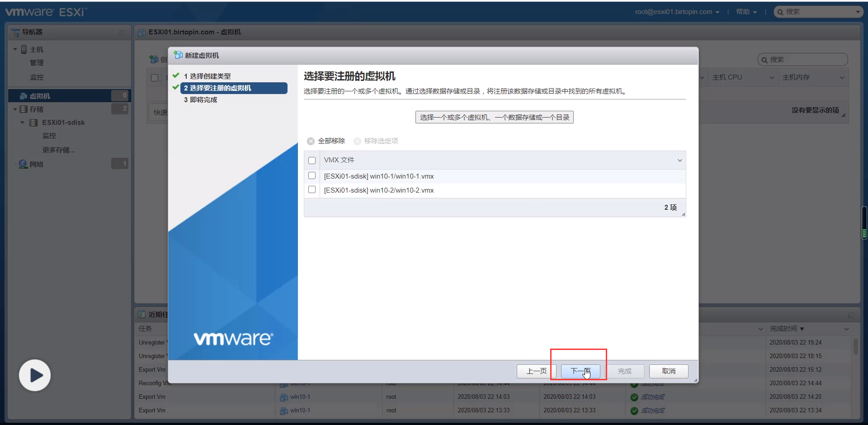Click the 主机 host device icon
Image resolution: width=868 pixels, height=425 pixels.
click(x=24, y=49)
